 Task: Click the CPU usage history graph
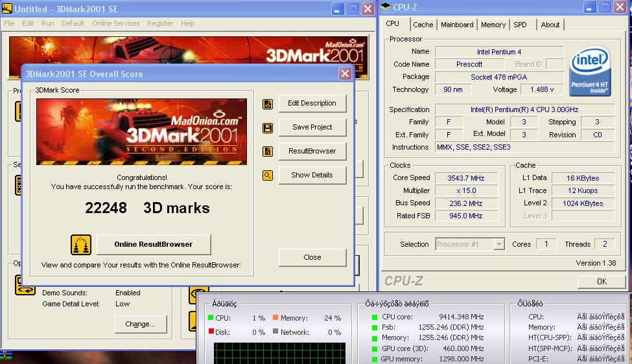[279, 353]
